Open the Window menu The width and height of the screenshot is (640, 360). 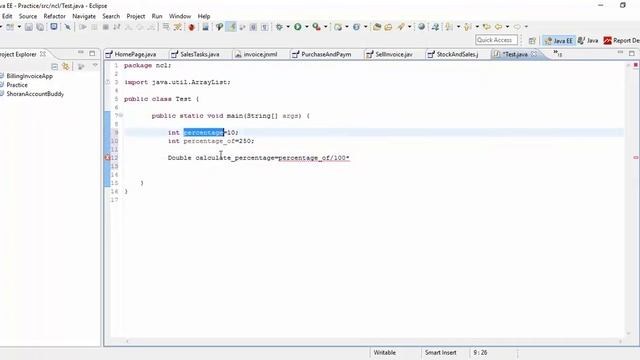point(180,16)
